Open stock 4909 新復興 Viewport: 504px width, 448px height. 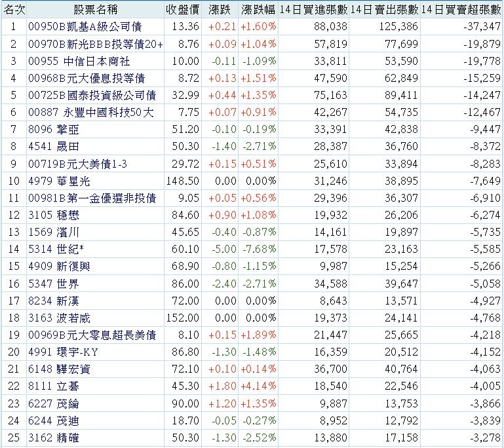point(59,266)
